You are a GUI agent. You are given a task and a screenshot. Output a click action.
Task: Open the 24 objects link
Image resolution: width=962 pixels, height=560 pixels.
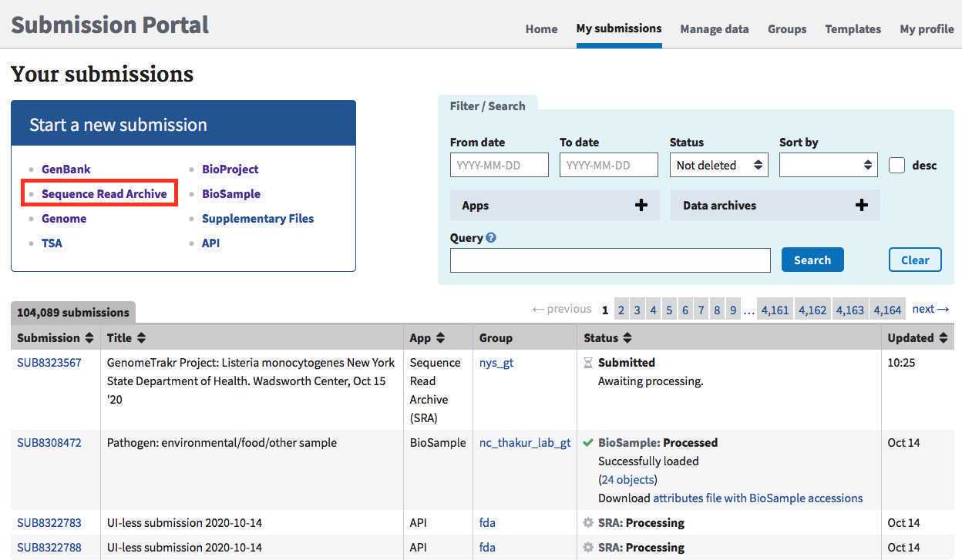[627, 479]
